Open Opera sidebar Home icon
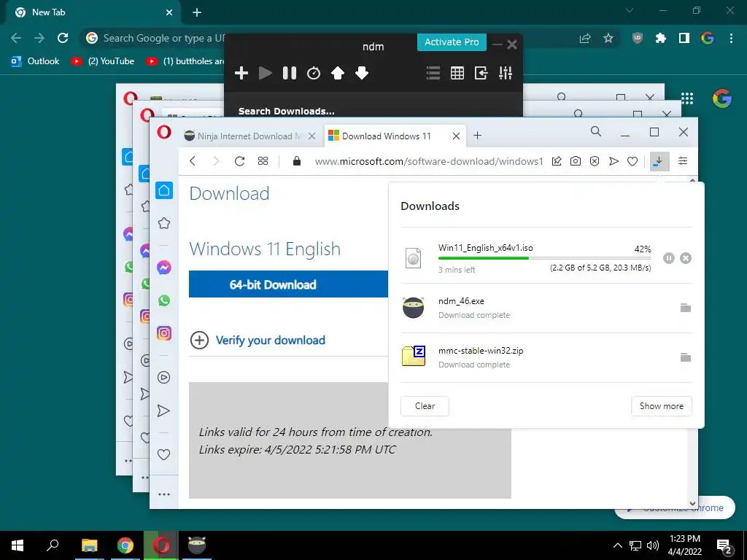Viewport: 747px width, 560px height. (164, 190)
